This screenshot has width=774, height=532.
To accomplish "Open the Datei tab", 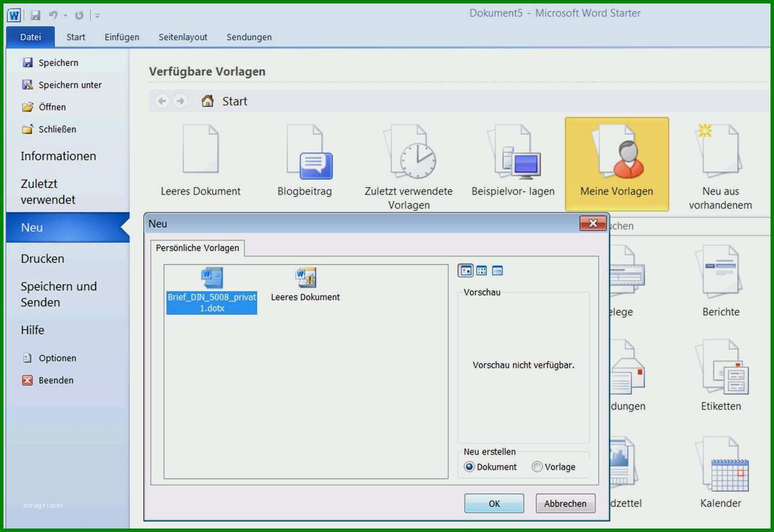I will 31,37.
